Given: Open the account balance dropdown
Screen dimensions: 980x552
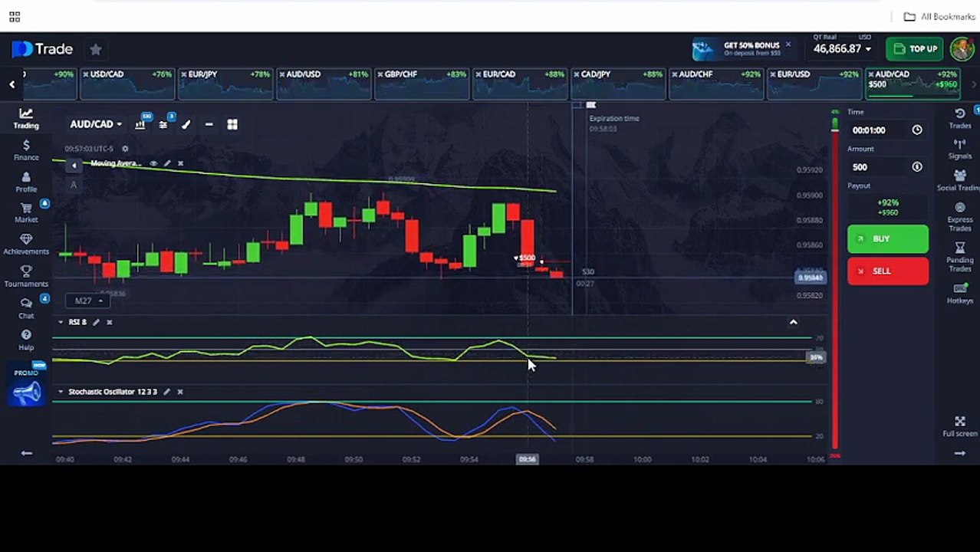Looking at the screenshot, I should (x=842, y=48).
